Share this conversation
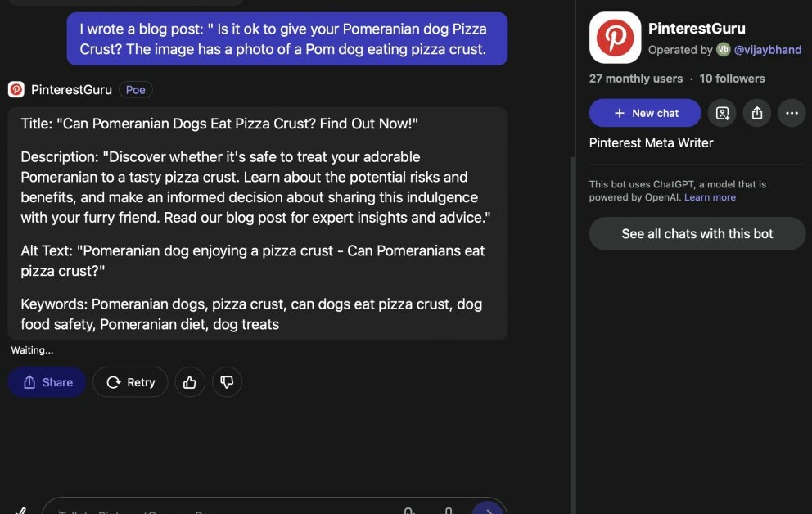The image size is (812, 514). coord(47,382)
